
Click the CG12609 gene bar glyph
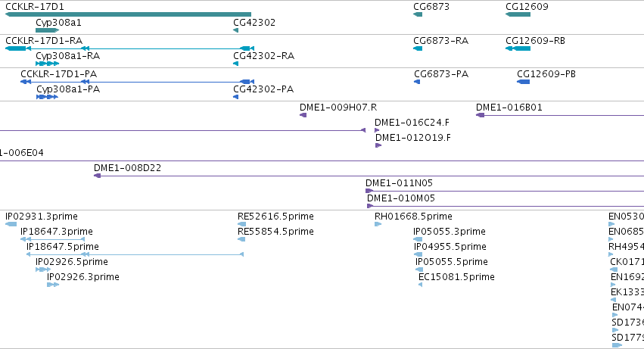518,15
